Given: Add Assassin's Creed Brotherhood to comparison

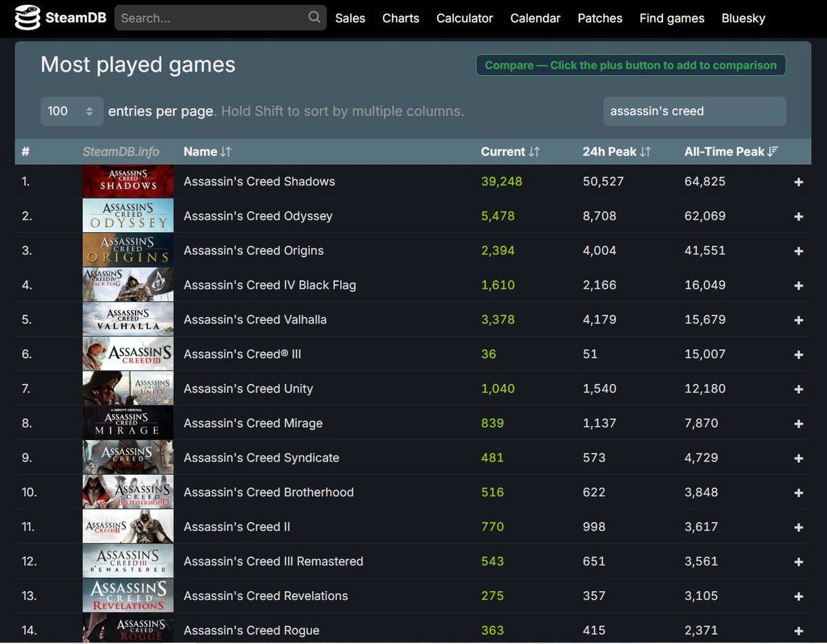Looking at the screenshot, I should (x=799, y=492).
